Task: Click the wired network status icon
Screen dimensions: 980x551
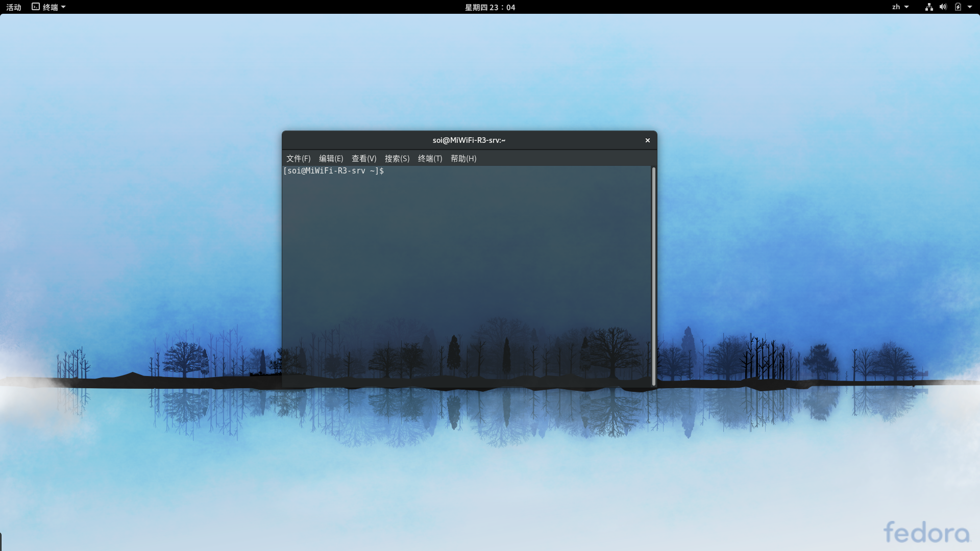Action: [929, 7]
